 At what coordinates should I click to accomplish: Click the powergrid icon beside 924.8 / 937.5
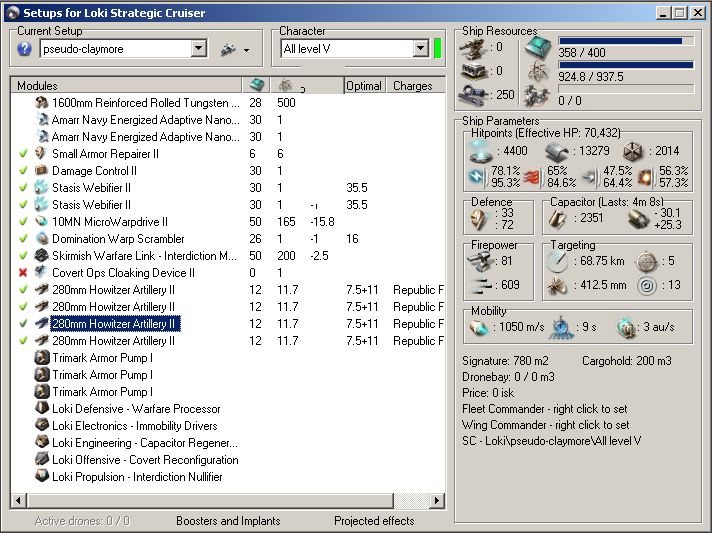click(539, 71)
